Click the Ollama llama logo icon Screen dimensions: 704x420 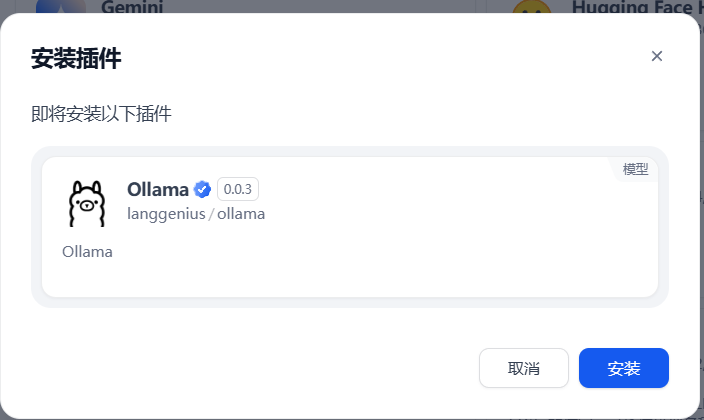87,203
